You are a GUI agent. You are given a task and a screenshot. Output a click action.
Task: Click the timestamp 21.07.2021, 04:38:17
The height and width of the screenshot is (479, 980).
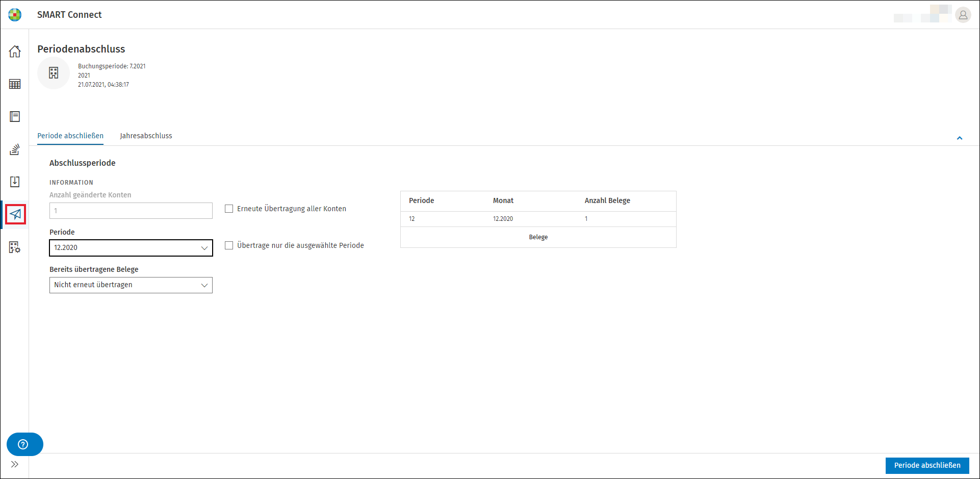click(104, 85)
